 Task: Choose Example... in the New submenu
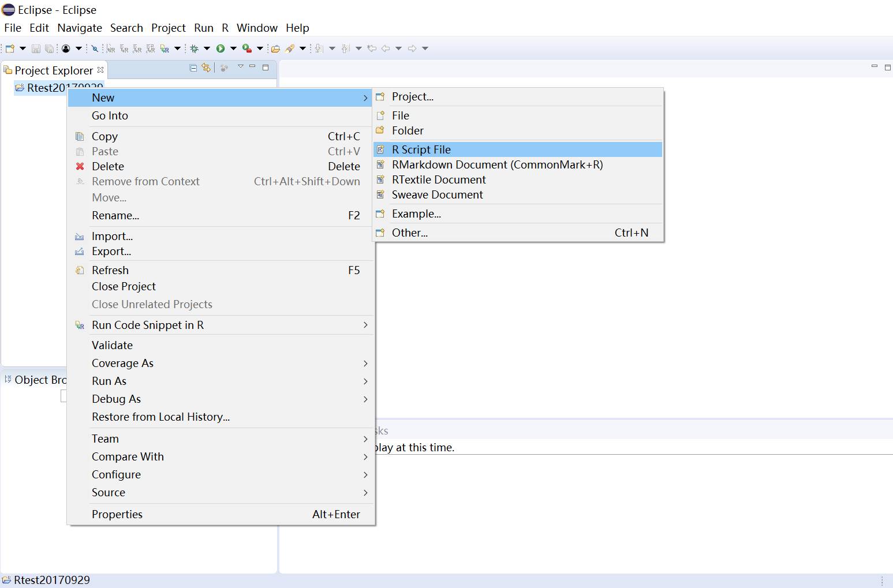(x=518, y=214)
